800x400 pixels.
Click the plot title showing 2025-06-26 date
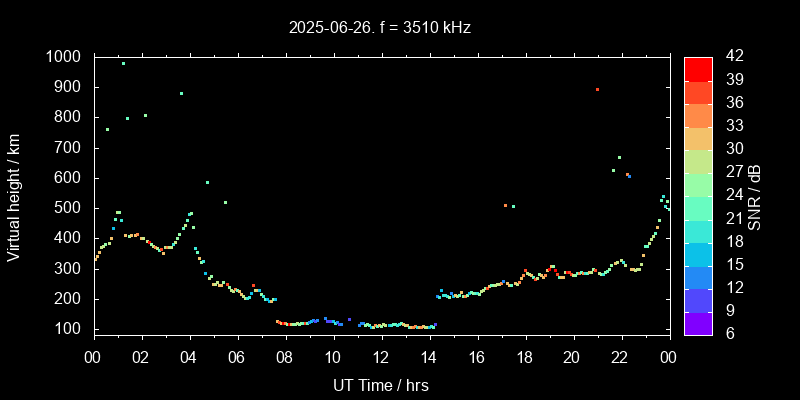[380, 28]
